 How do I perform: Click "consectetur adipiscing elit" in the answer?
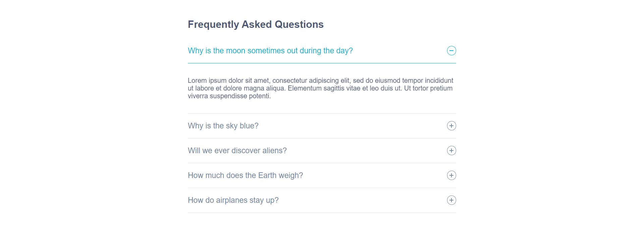(311, 80)
